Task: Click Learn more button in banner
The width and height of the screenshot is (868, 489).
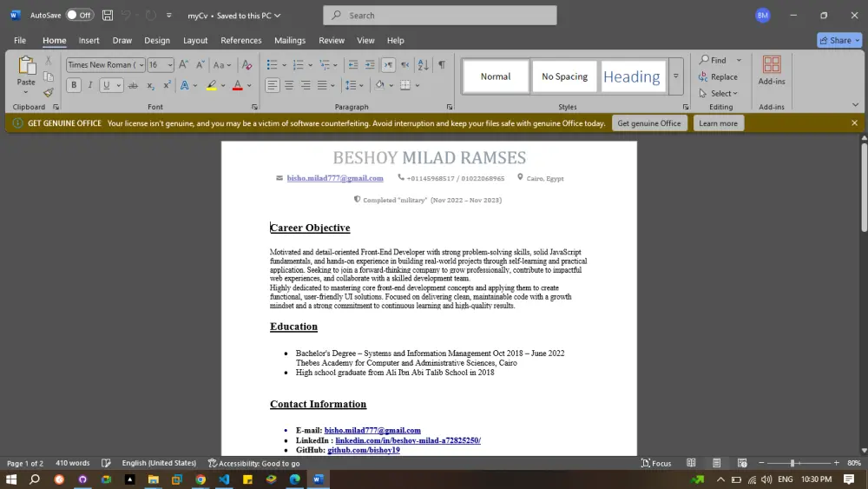Action: tap(718, 123)
